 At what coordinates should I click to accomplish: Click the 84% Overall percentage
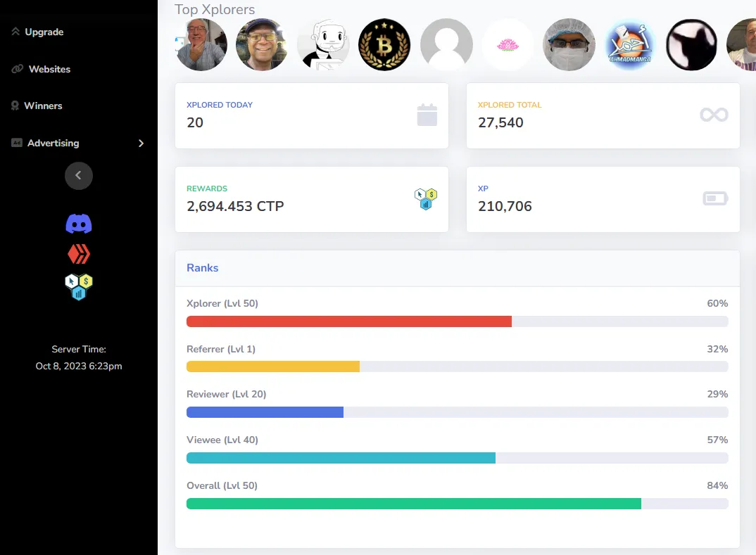click(x=717, y=485)
